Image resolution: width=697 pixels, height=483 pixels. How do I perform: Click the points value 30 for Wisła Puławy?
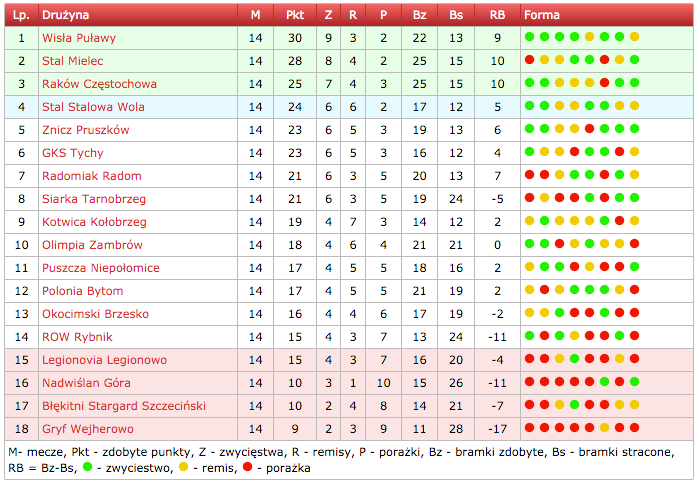295,38
